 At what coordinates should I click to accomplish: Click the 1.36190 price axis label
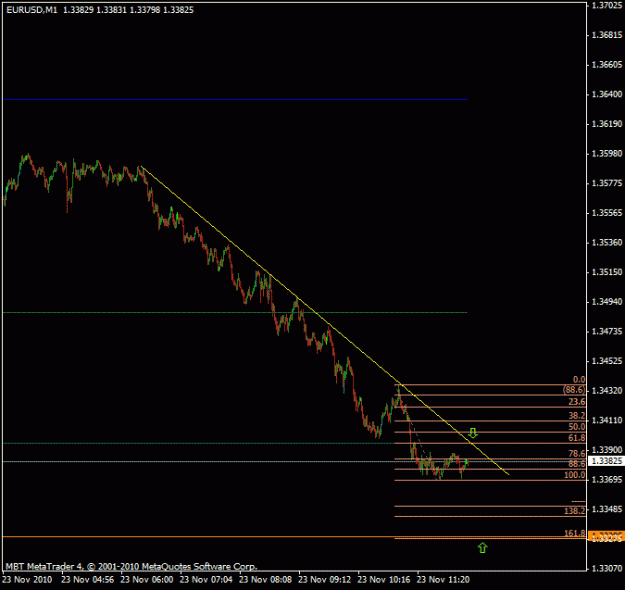[x=607, y=124]
